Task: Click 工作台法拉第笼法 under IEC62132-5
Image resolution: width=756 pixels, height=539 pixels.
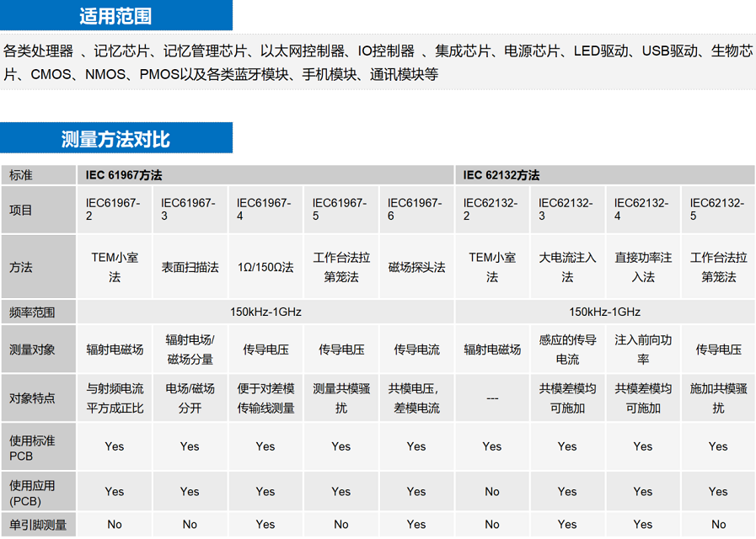Action: click(x=718, y=266)
